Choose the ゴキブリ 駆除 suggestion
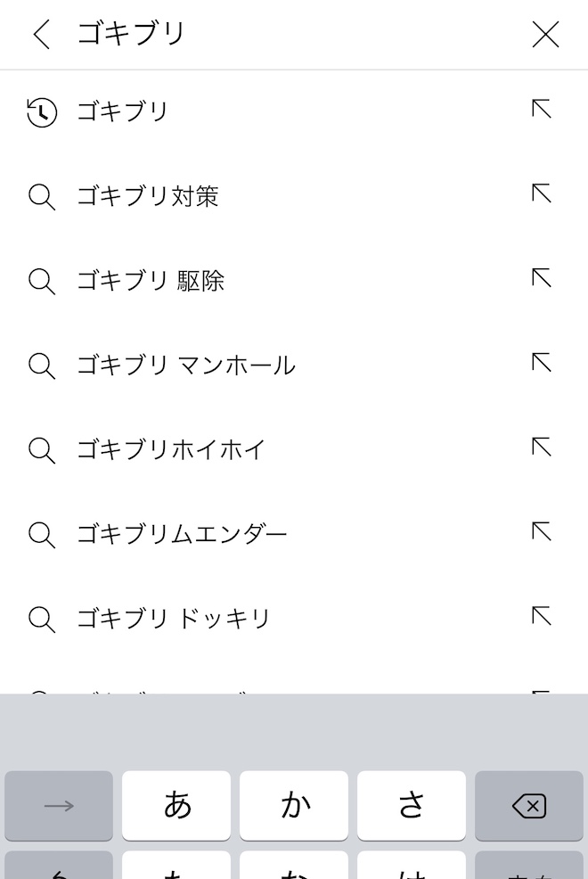This screenshot has height=879, width=588. [x=151, y=281]
